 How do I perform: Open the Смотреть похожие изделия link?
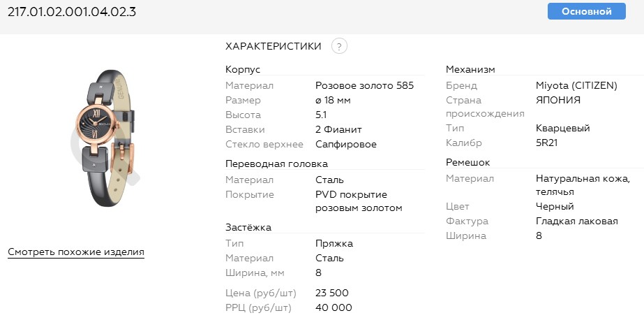tap(76, 252)
